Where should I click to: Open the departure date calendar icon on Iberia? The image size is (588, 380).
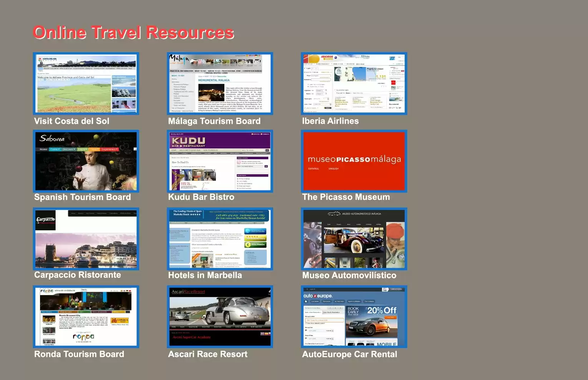[326, 90]
